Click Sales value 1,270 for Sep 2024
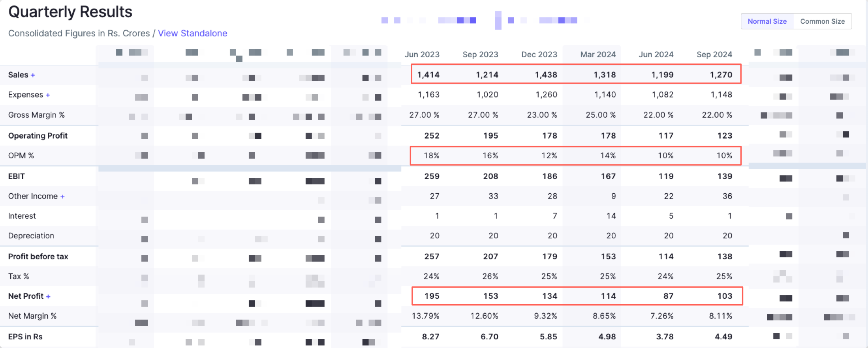 click(x=721, y=75)
